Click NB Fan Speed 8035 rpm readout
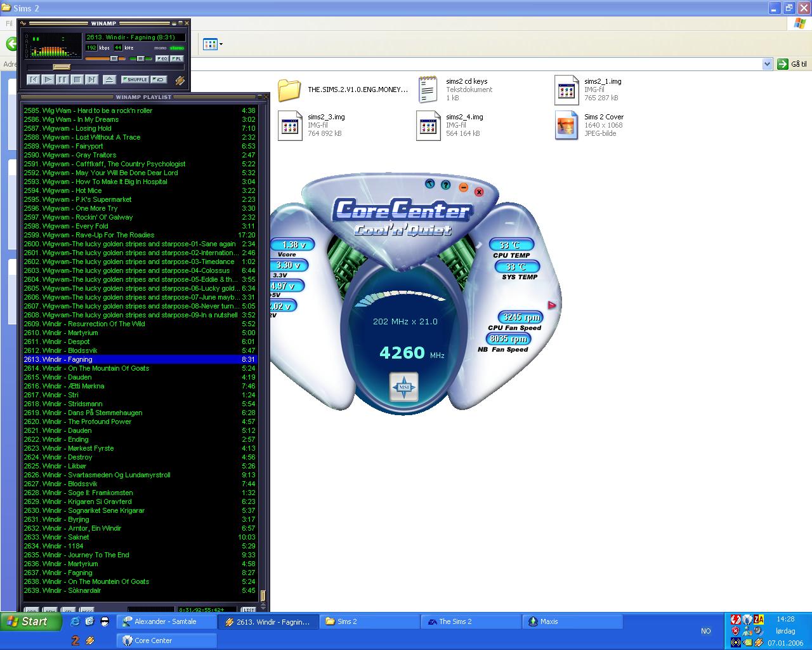Image resolution: width=812 pixels, height=650 pixels. click(508, 338)
